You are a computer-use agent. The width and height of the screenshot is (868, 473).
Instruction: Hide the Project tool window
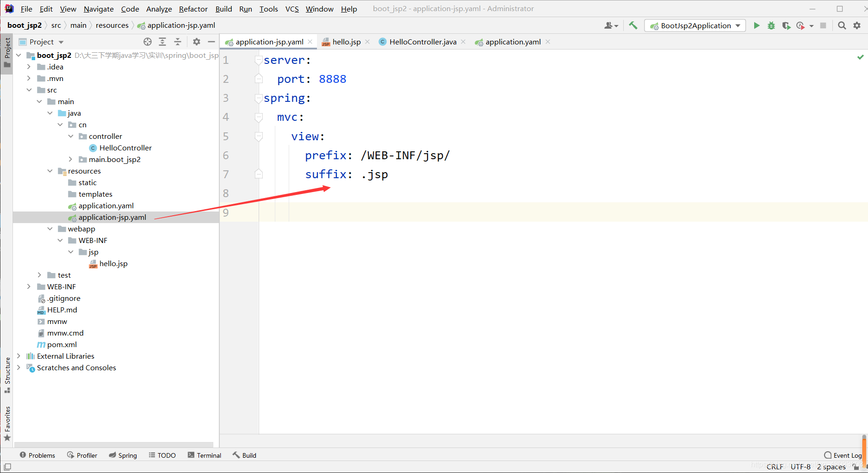tap(211, 42)
